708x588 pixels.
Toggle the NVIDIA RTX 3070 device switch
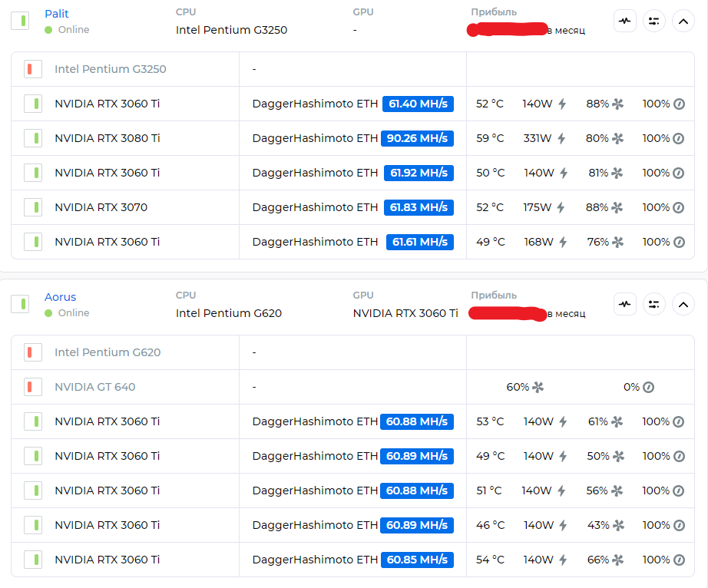(x=33, y=207)
